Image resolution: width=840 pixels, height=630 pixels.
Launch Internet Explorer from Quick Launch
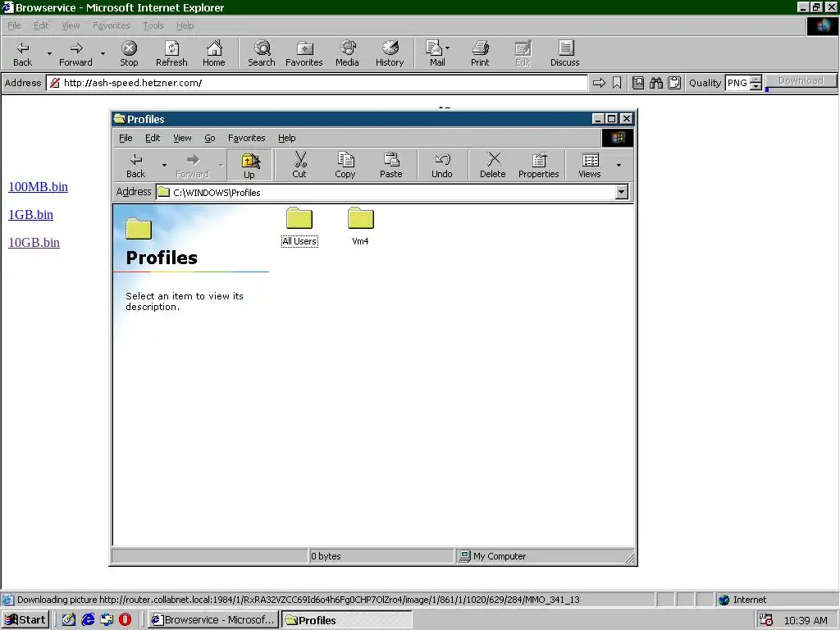click(x=88, y=620)
